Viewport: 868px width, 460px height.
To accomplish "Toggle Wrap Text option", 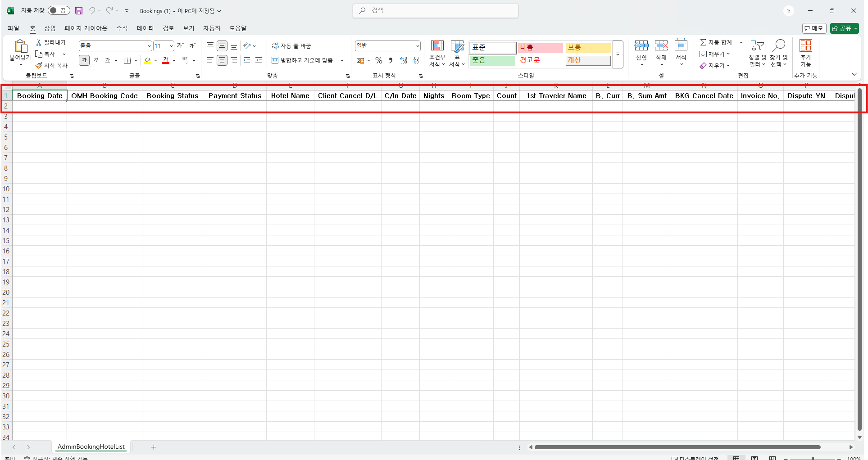I will click(291, 46).
